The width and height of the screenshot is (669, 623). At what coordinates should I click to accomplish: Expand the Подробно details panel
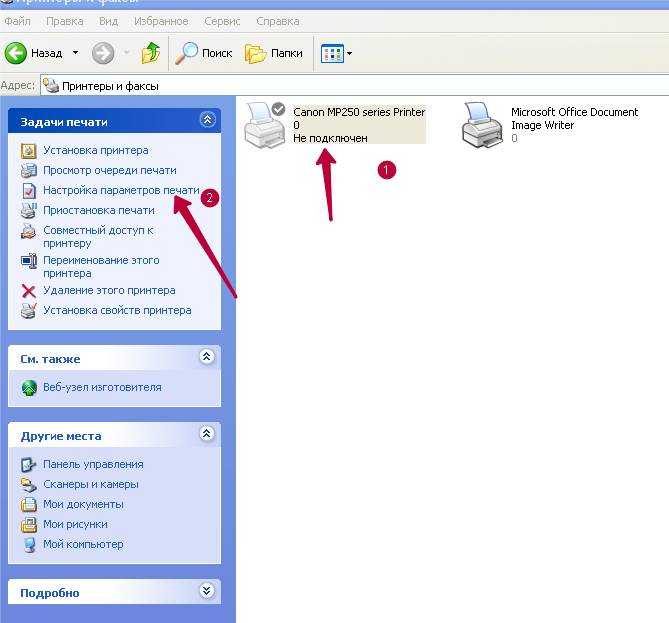[207, 591]
